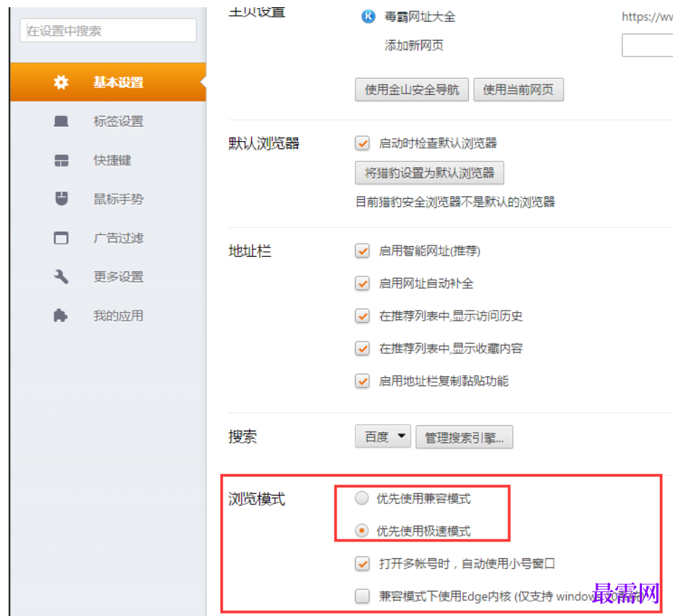Select the 优先使用极速模式 radio button
The image size is (673, 616).
click(362, 531)
